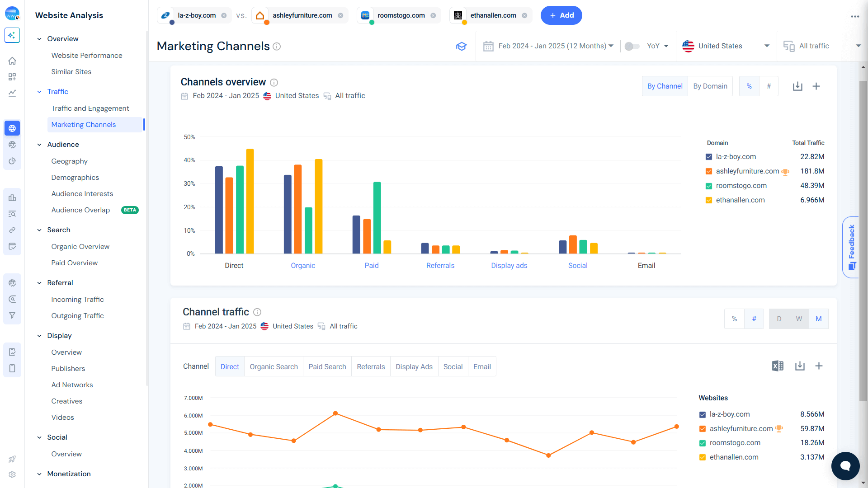Open the graduation cap learning icon
The width and height of the screenshot is (868, 488).
[x=461, y=46]
